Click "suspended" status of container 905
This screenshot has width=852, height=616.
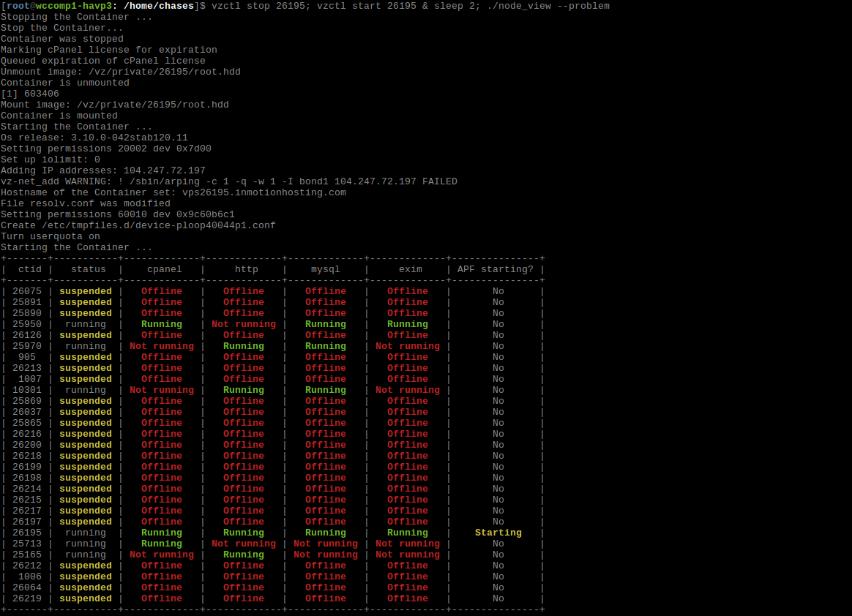86,357
